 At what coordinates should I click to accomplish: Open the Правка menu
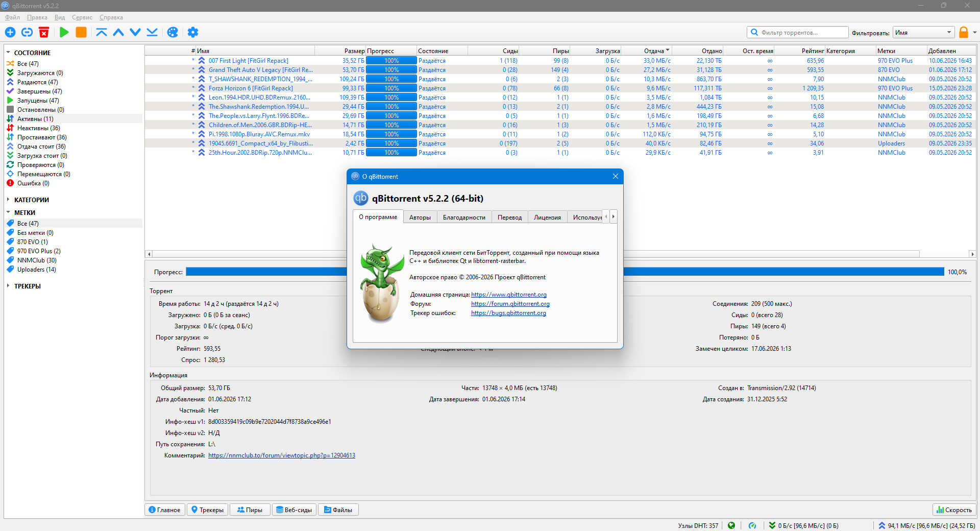click(37, 17)
